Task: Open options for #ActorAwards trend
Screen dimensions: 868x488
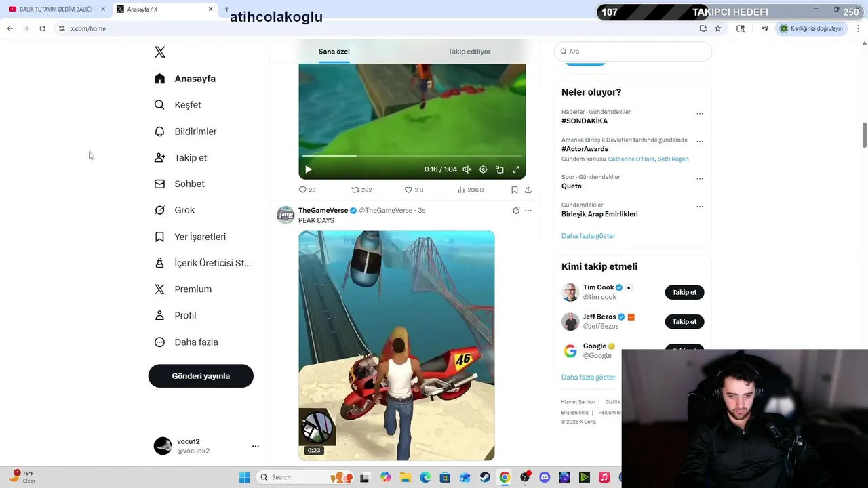Action: click(700, 142)
